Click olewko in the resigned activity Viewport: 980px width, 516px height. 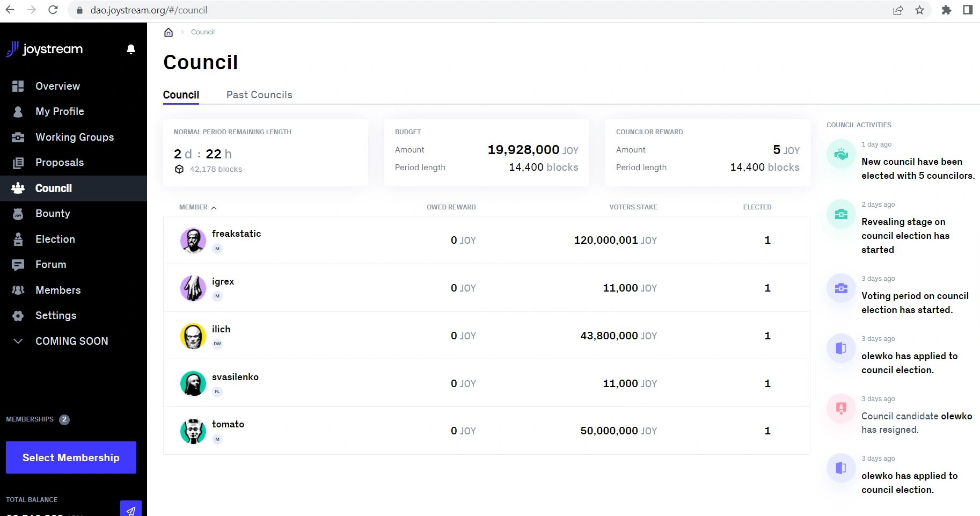pos(956,416)
